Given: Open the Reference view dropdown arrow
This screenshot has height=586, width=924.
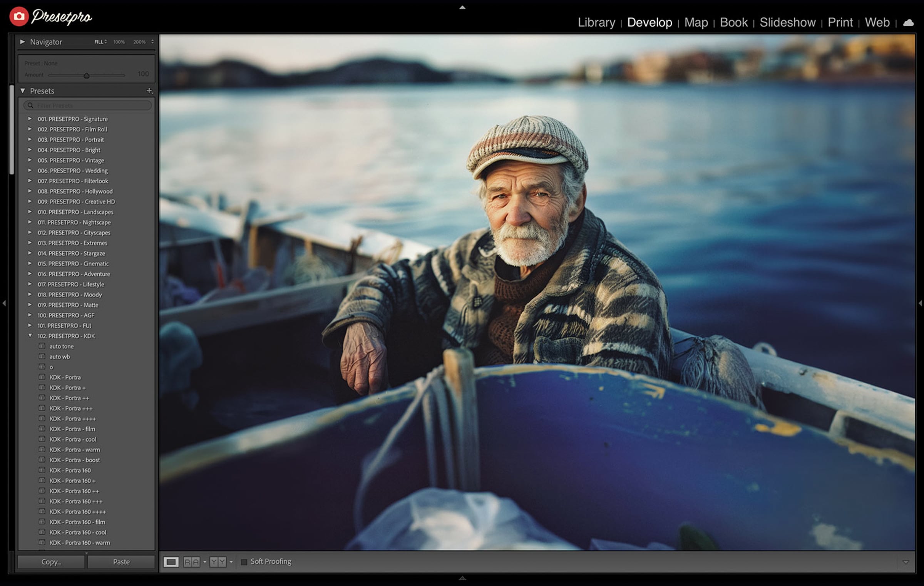Looking at the screenshot, I should coord(205,562).
